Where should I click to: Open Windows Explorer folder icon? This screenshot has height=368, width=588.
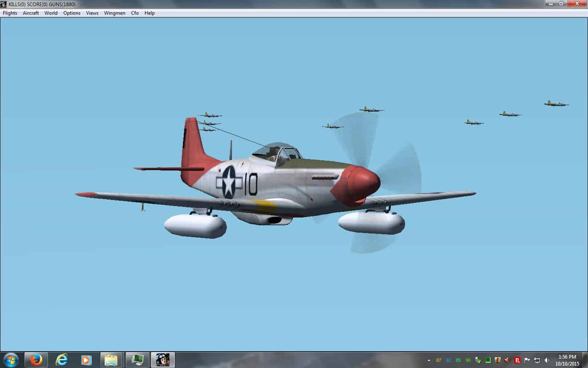pos(111,360)
